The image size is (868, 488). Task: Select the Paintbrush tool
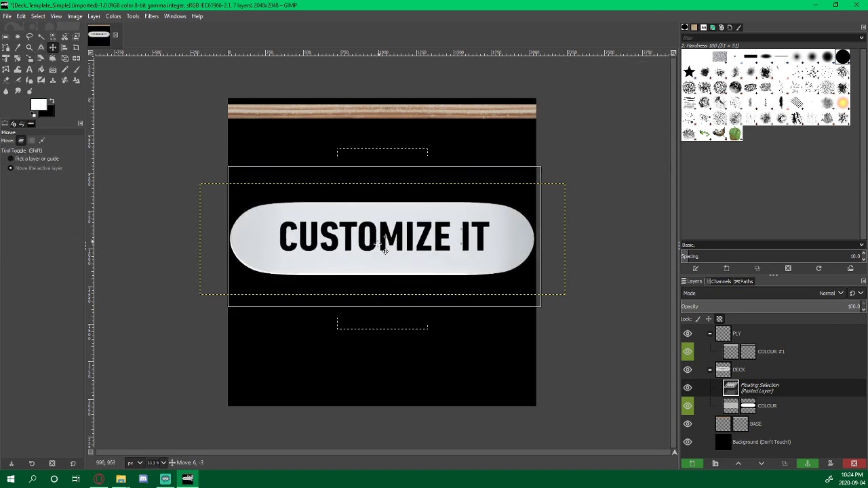click(77, 69)
